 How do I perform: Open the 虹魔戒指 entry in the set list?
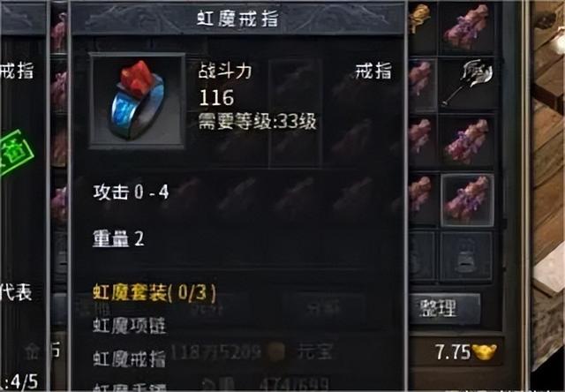(130, 358)
